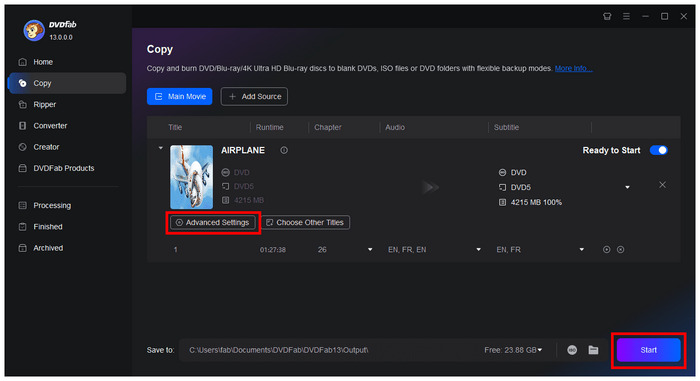Viewport: 700px width, 381px height.
Task: Expand the EN, FR subtitle dropdown
Action: pos(582,250)
